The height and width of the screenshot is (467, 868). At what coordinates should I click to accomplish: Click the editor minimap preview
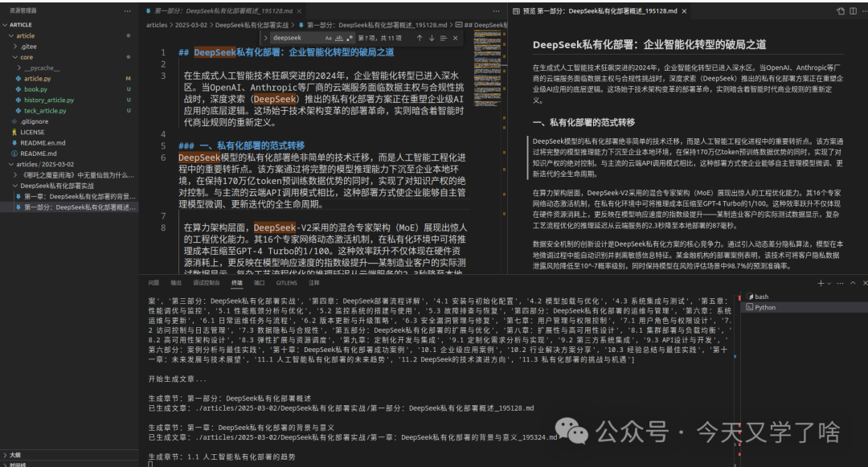tap(488, 68)
